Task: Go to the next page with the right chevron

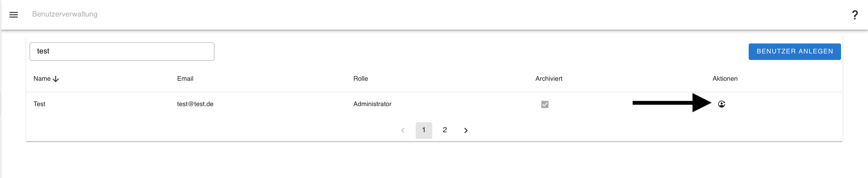Action: 466,130
